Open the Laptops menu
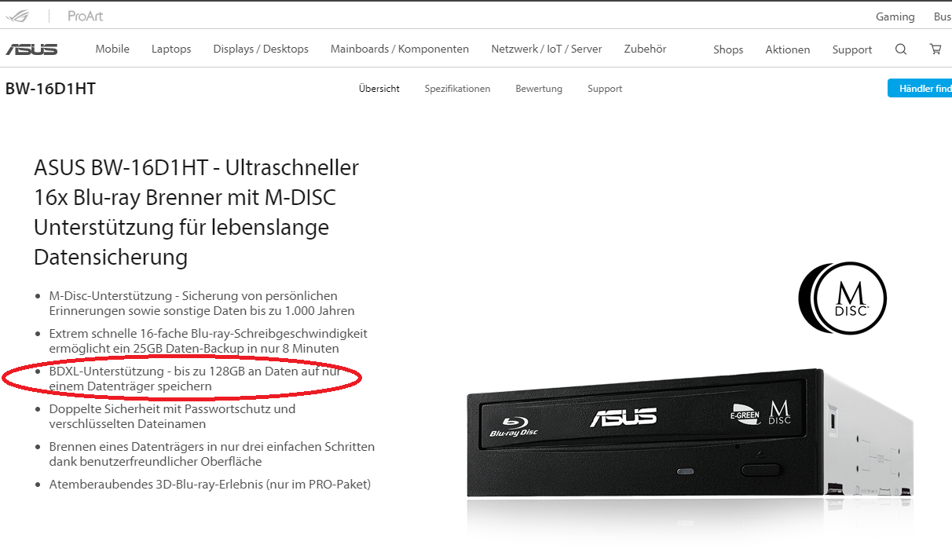 point(171,49)
